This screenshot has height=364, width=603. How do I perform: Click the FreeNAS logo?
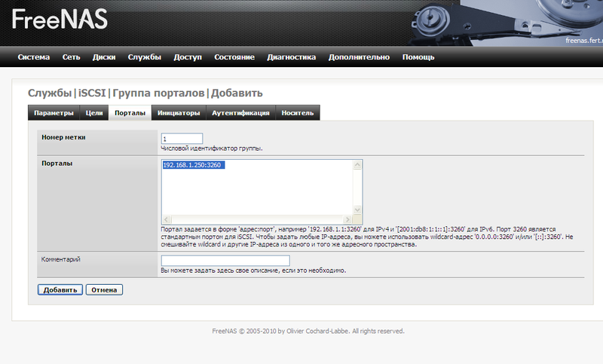pyautogui.click(x=60, y=20)
